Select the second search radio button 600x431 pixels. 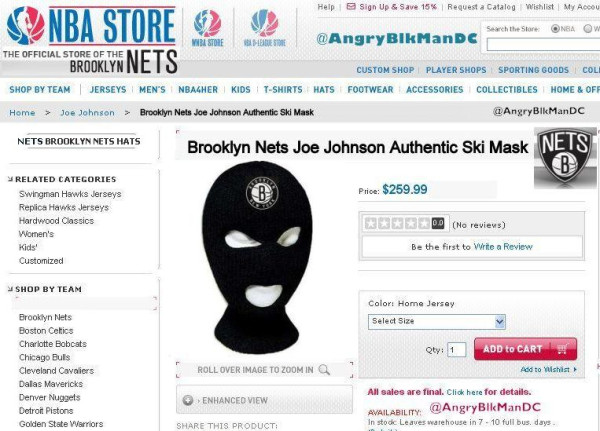[587, 29]
